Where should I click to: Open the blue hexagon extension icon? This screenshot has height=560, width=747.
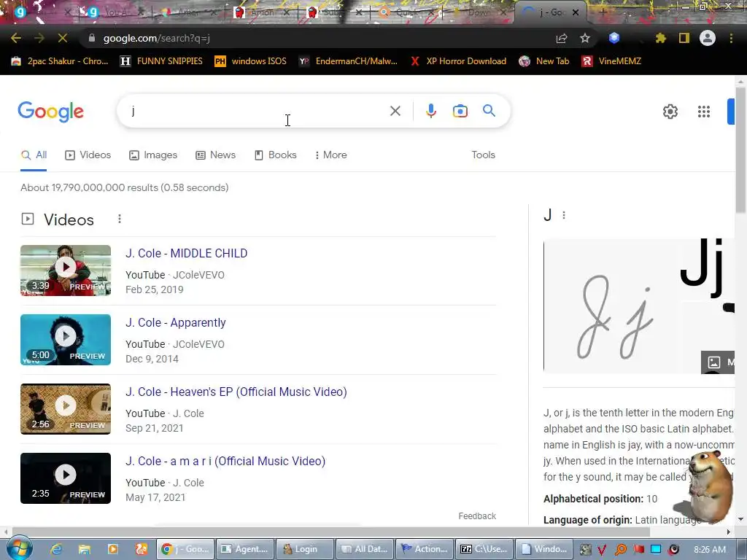614,38
